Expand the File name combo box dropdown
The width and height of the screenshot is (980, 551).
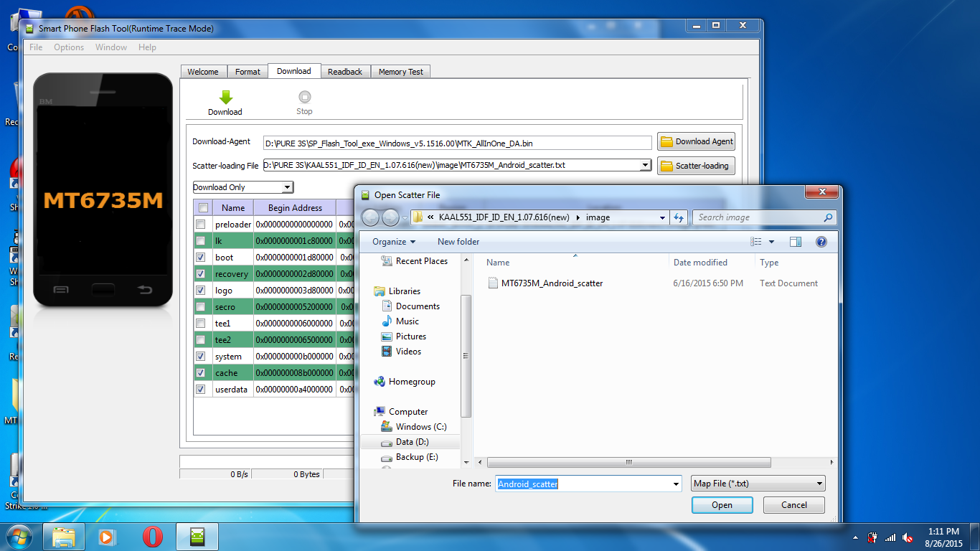[676, 484]
